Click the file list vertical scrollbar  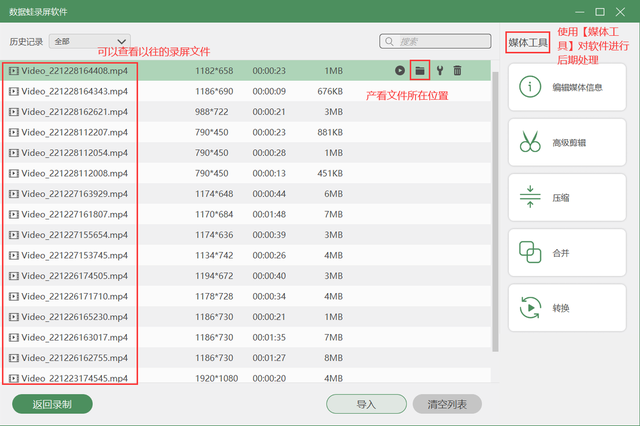(x=495, y=211)
